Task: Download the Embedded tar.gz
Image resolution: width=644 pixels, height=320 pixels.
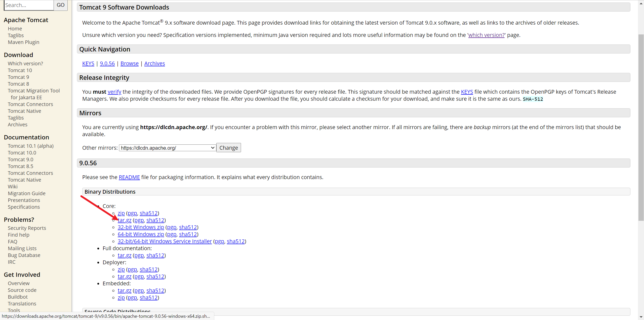Action: (125, 291)
